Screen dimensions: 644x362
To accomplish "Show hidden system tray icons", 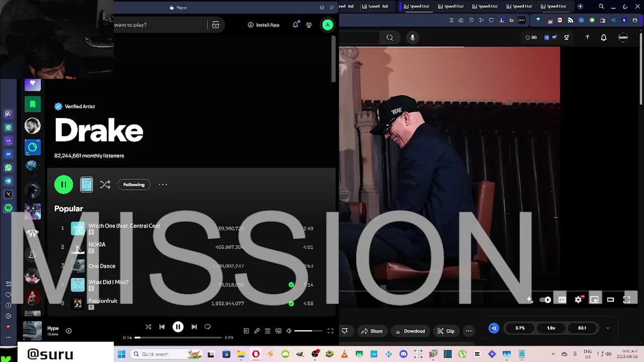I will [553, 354].
